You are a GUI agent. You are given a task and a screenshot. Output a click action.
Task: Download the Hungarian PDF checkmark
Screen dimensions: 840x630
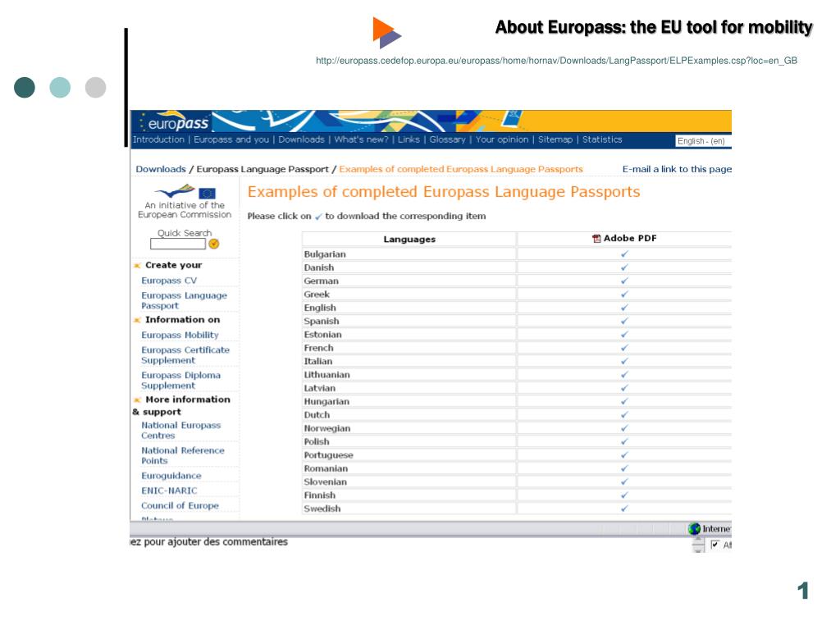click(x=624, y=401)
